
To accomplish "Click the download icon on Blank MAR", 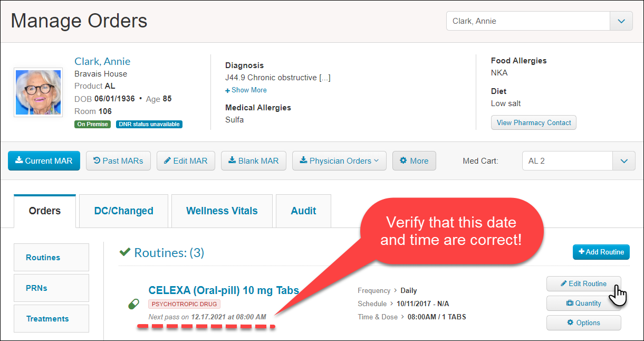I will 232,160.
